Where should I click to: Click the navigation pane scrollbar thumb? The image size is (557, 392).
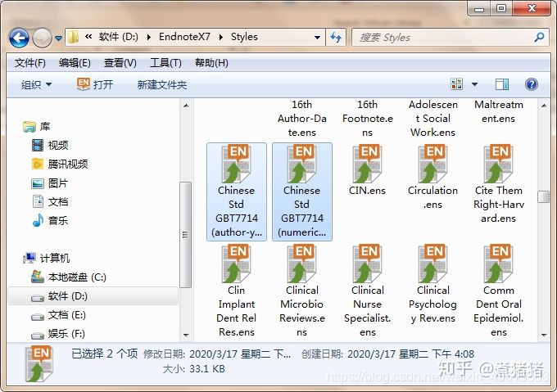click(185, 235)
